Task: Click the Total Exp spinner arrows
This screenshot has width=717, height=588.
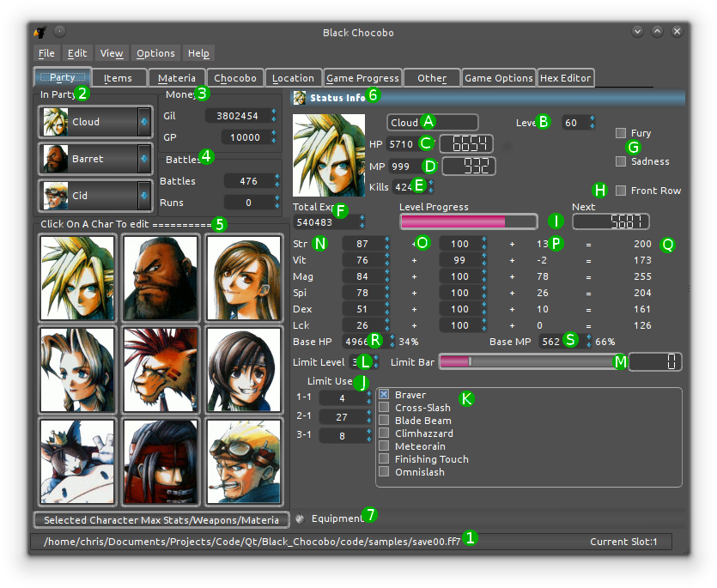Action: (362, 222)
